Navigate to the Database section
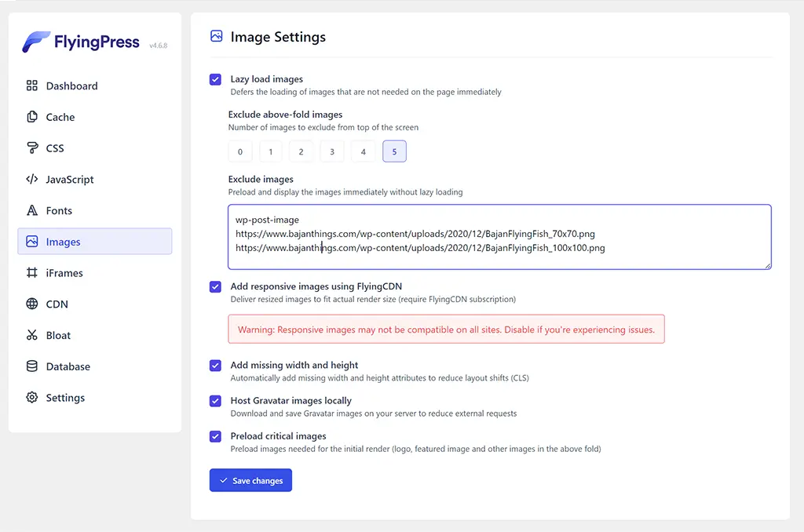This screenshot has height=532, width=804. [x=95, y=366]
